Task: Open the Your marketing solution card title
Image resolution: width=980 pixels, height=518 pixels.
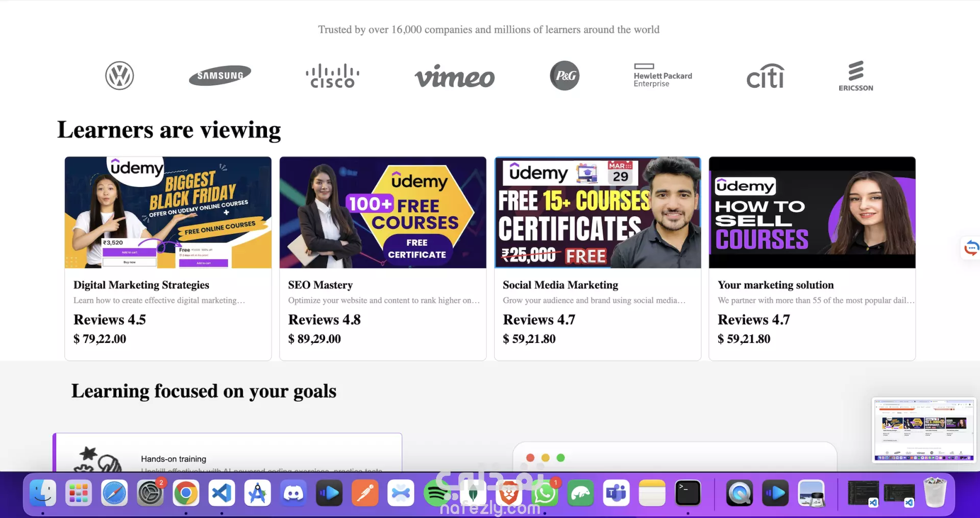Action: click(x=775, y=285)
